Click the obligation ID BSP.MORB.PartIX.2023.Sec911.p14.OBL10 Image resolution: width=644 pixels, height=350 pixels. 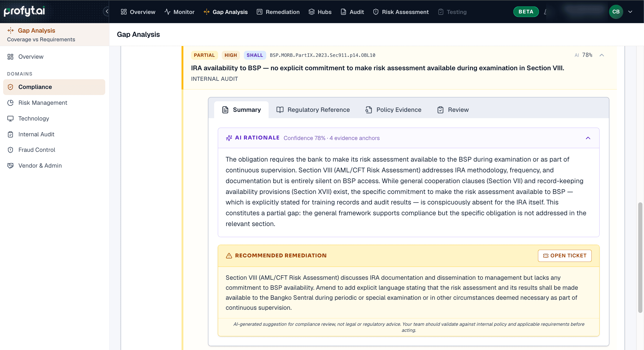coord(323,55)
